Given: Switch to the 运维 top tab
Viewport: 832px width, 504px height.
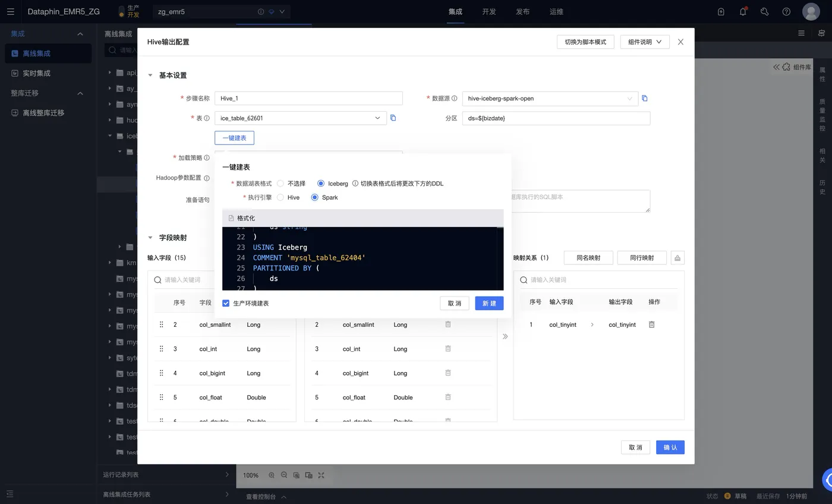Looking at the screenshot, I should 556,12.
